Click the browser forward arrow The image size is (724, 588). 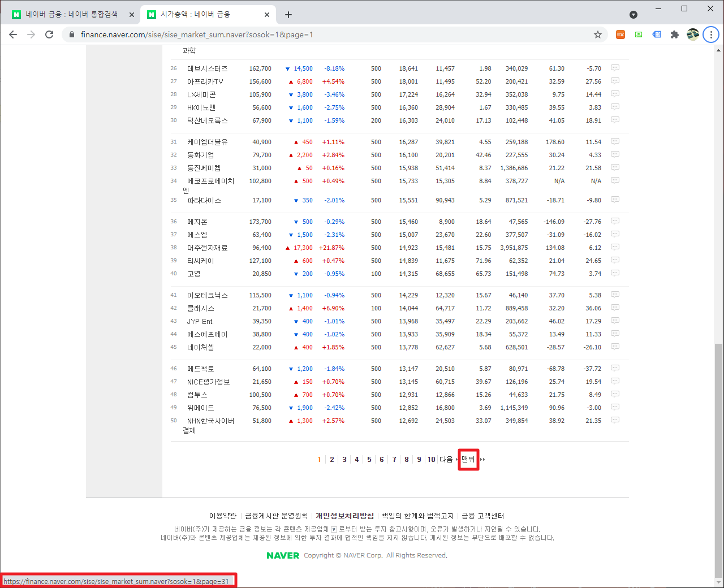point(31,34)
